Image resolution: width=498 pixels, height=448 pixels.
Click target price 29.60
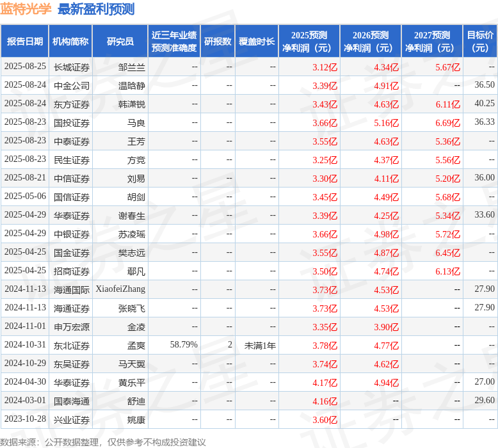pos(485,400)
